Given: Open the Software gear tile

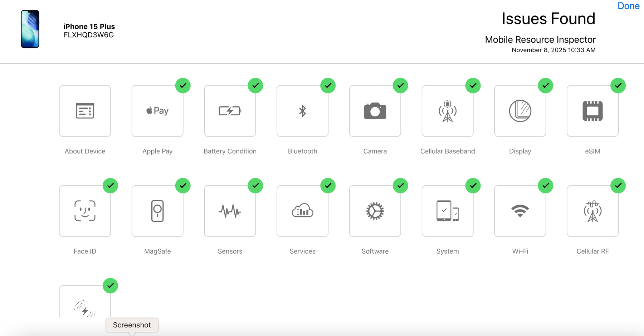Looking at the screenshot, I should (375, 211).
